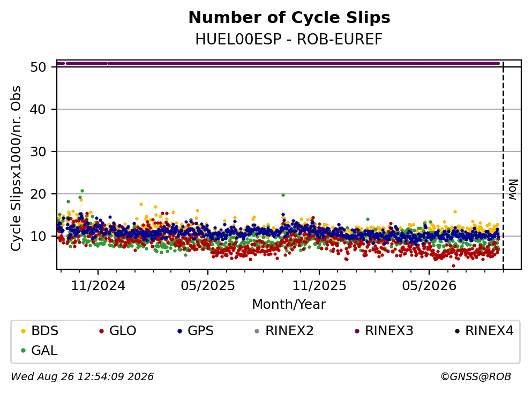Click the Wed Aug 26 timestamp text
Screen dimensions: 532x393
pyautogui.click(x=83, y=377)
